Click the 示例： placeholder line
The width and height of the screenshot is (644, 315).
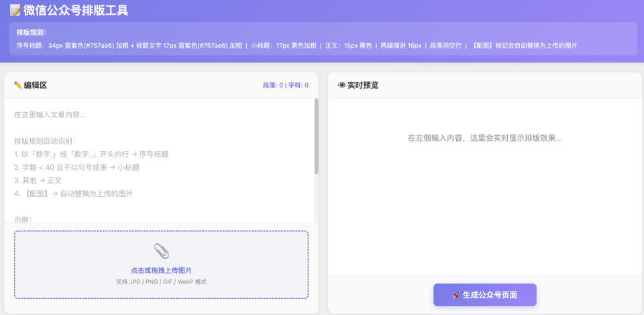(x=23, y=219)
